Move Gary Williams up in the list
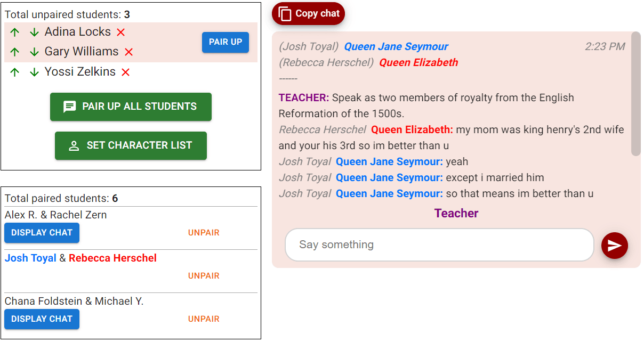 click(x=14, y=51)
